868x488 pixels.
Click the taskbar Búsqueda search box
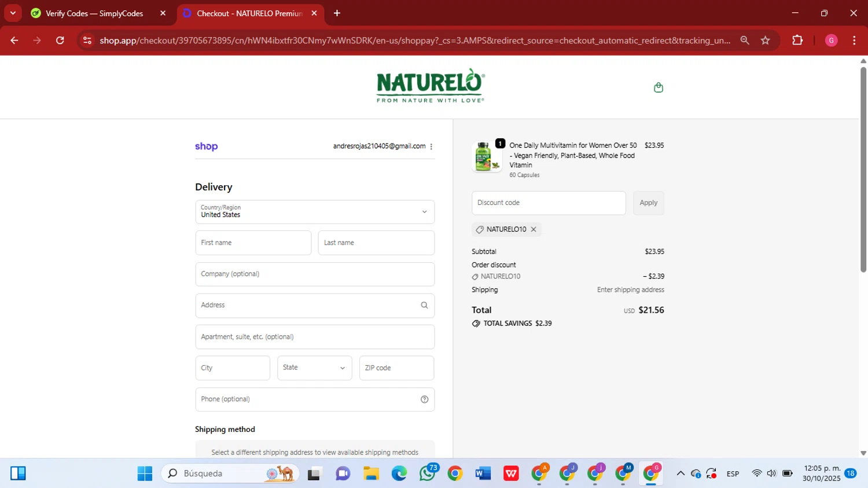point(230,474)
